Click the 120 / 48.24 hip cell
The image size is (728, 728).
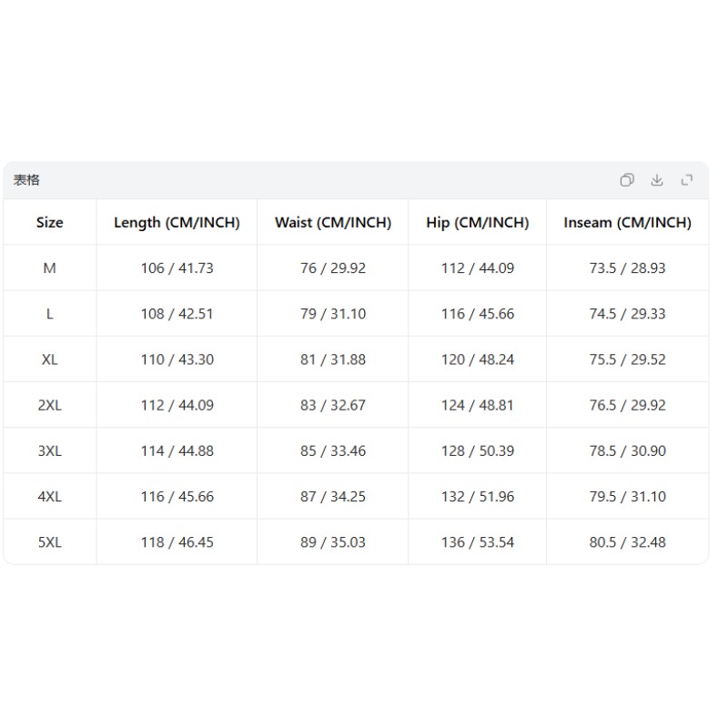(x=478, y=359)
